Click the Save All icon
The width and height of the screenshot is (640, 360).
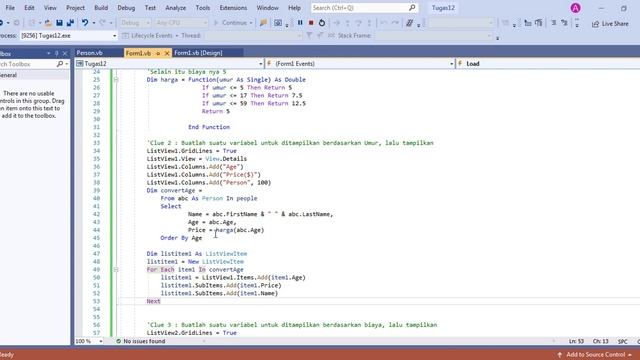(x=70, y=23)
